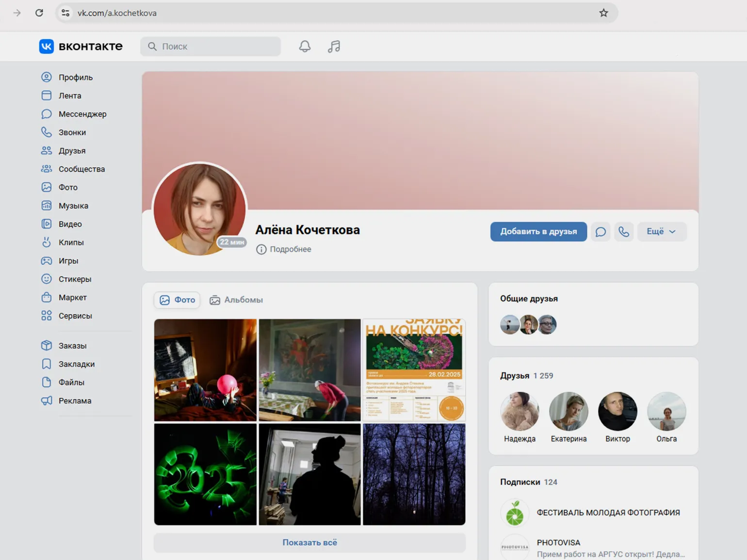
Task: Click the Показать всё button
Action: [x=309, y=543]
